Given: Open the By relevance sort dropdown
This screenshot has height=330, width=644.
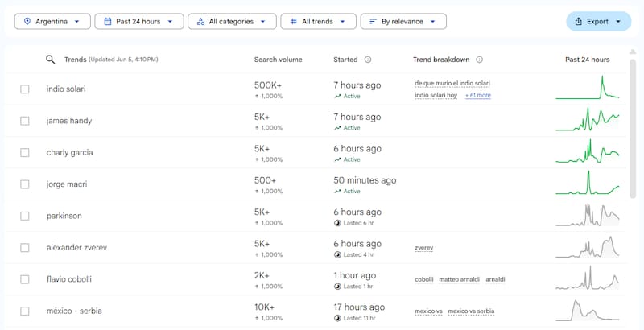Looking at the screenshot, I should [x=403, y=22].
